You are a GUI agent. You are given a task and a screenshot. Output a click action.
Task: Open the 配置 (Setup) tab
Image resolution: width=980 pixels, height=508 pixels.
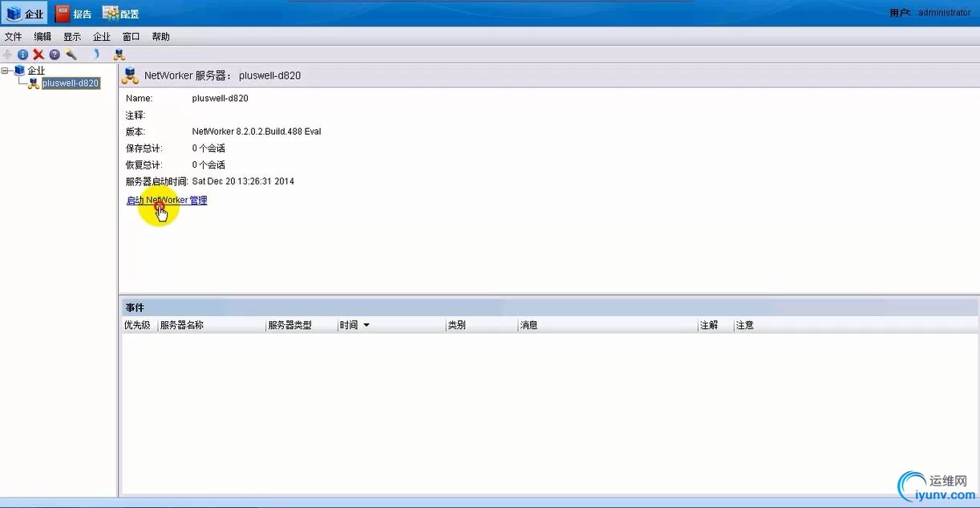[x=121, y=14]
